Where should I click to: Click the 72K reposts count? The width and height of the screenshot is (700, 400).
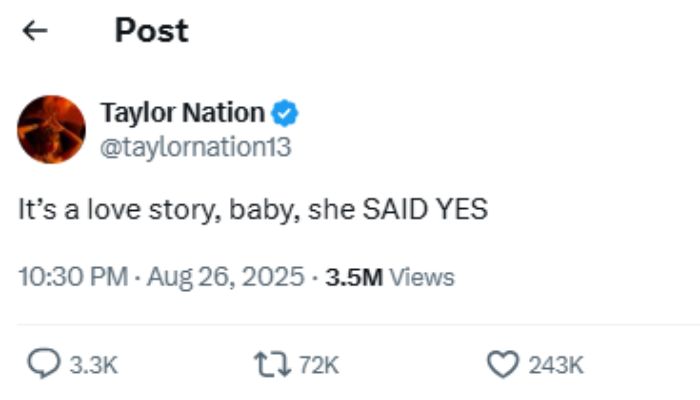pyautogui.click(x=320, y=365)
